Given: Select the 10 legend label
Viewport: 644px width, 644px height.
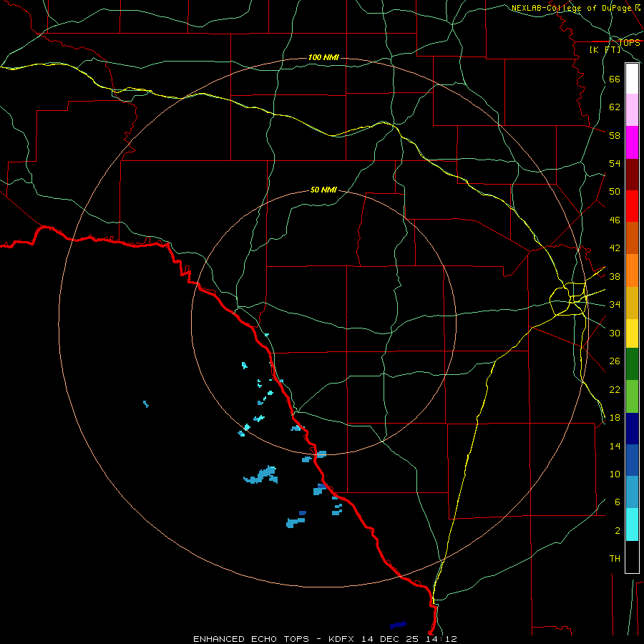Looking at the screenshot, I should click(x=615, y=474).
